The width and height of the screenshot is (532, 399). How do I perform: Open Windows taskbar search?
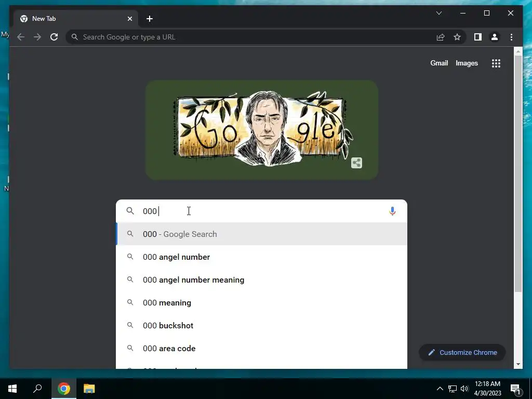37,389
